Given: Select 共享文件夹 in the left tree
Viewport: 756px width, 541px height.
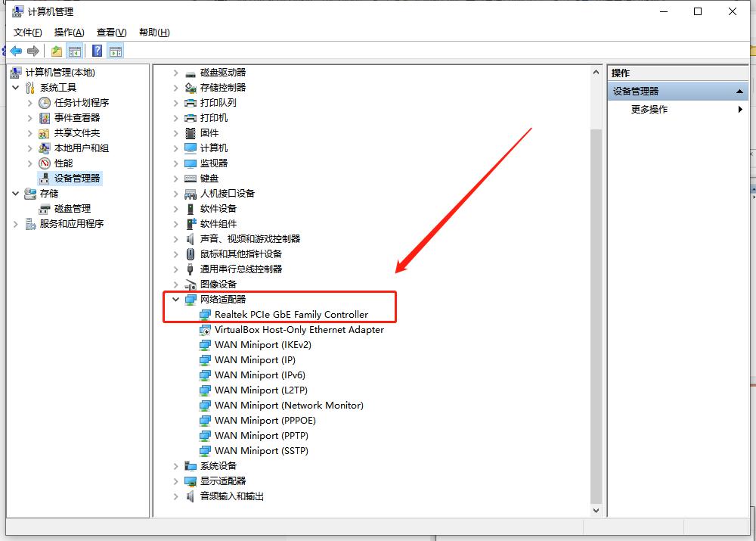Looking at the screenshot, I should [x=76, y=132].
